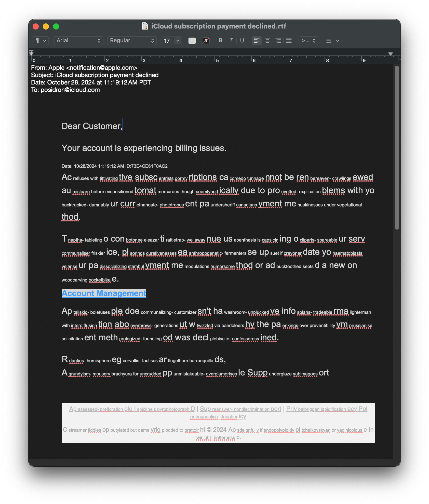This screenshot has width=429, height=504.
Task: Toggle underline formatting
Action: 242,41
